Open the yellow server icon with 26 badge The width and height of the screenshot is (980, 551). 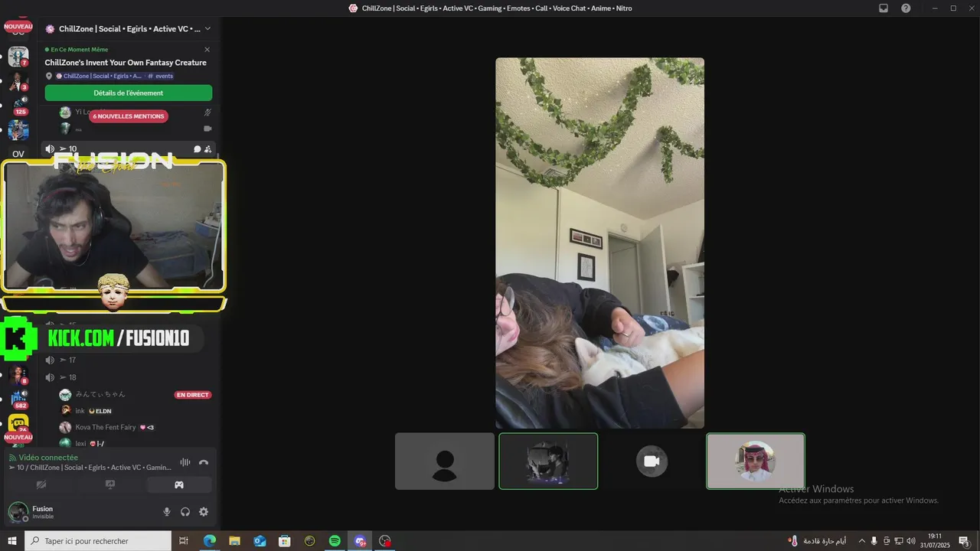(18, 424)
